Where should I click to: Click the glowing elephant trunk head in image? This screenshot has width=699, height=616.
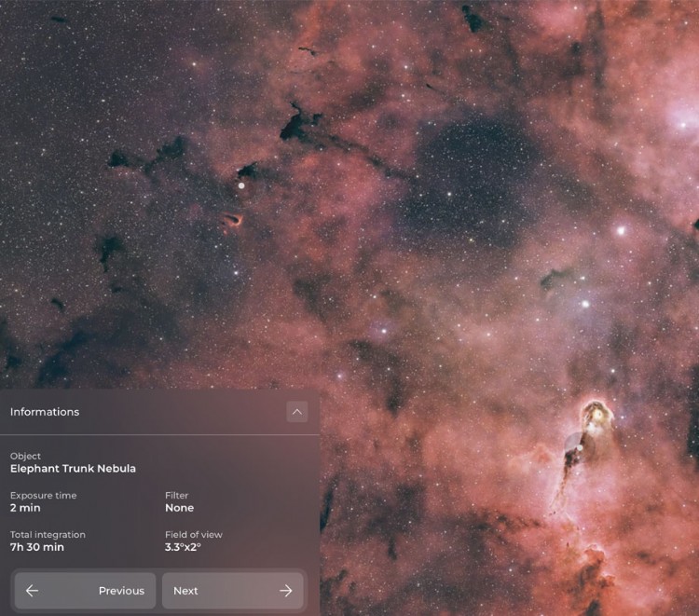[593, 412]
